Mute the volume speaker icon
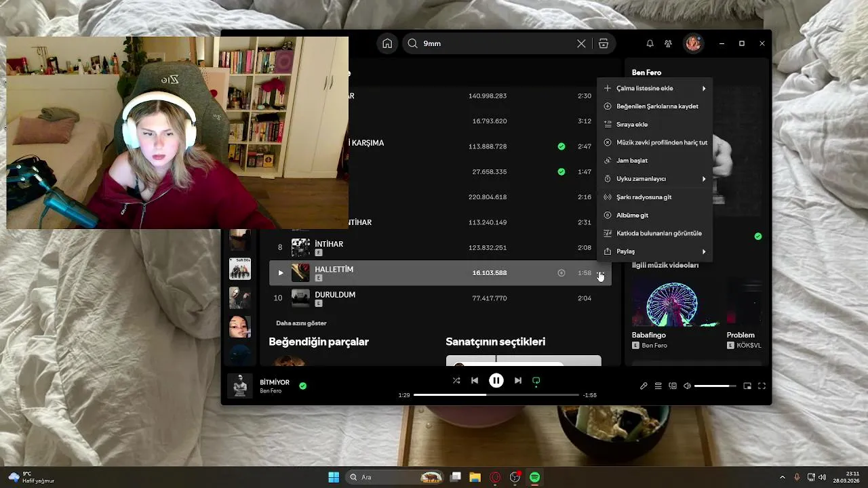This screenshot has height=488, width=868. [x=687, y=386]
